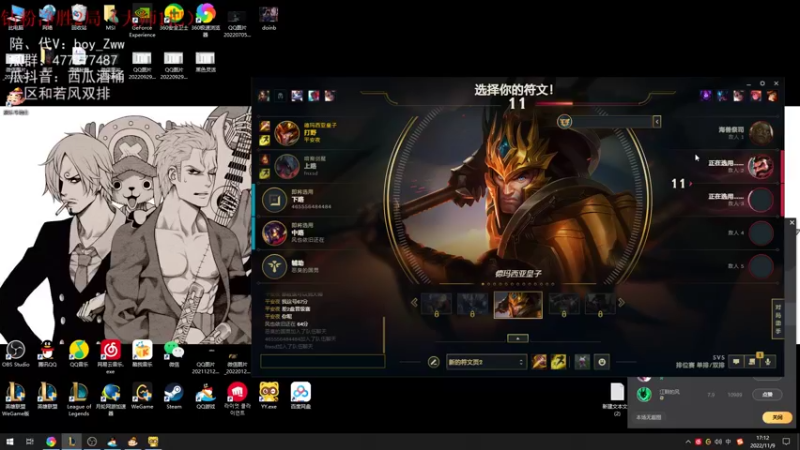Select the first summoner spell slot icon
Viewport: 800px width, 450px height.
tap(539, 362)
